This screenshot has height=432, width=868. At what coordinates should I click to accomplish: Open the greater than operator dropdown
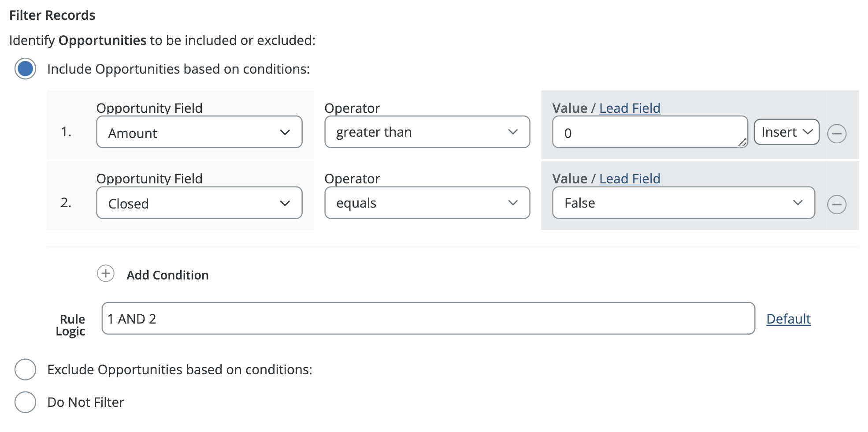(x=427, y=132)
